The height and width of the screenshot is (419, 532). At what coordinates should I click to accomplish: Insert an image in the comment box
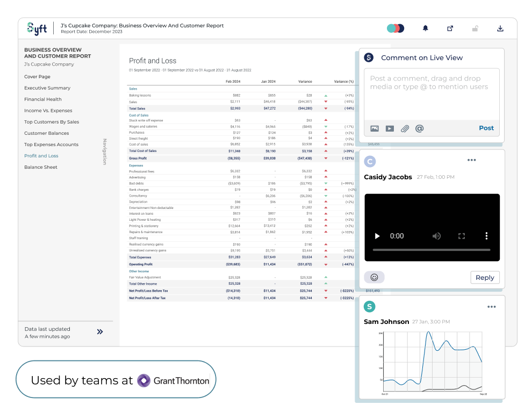(x=375, y=129)
